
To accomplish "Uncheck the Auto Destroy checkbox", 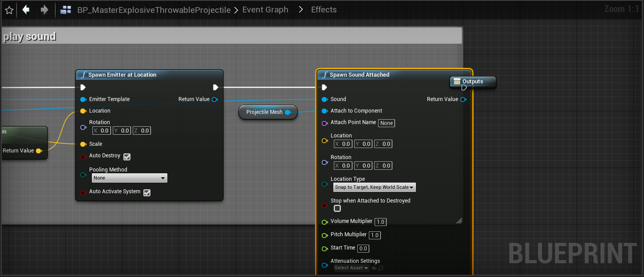I will click(127, 156).
